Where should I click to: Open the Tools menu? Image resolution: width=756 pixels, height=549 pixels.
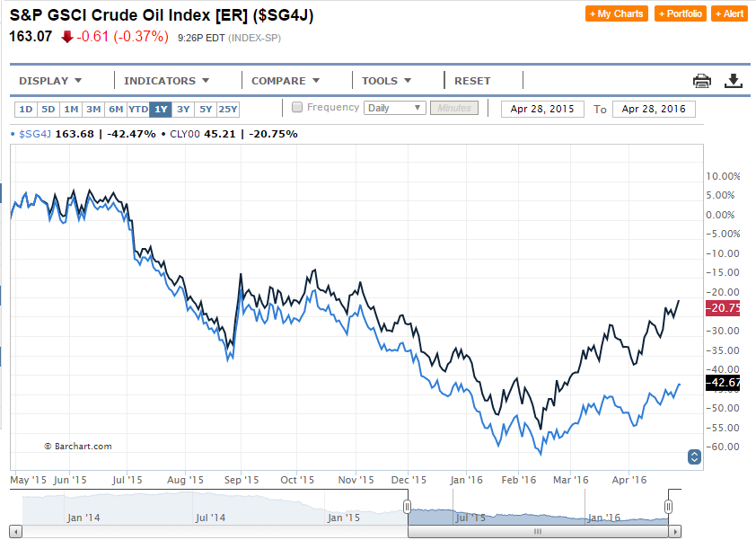[387, 81]
